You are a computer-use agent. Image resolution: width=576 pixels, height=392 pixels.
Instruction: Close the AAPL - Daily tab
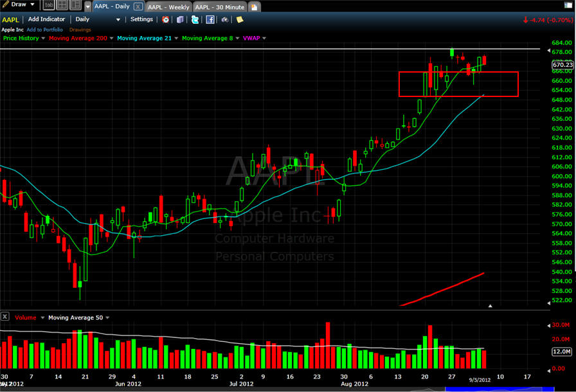click(x=138, y=6)
